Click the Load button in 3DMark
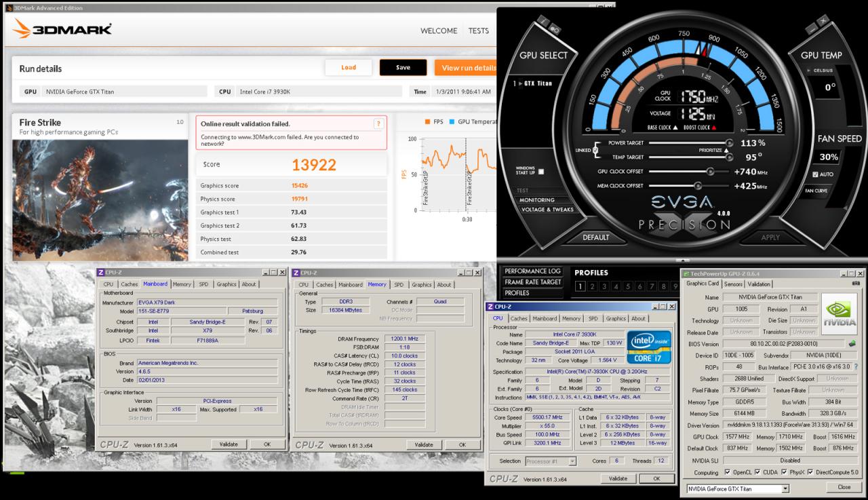Image resolution: width=868 pixels, height=500 pixels. (349, 68)
